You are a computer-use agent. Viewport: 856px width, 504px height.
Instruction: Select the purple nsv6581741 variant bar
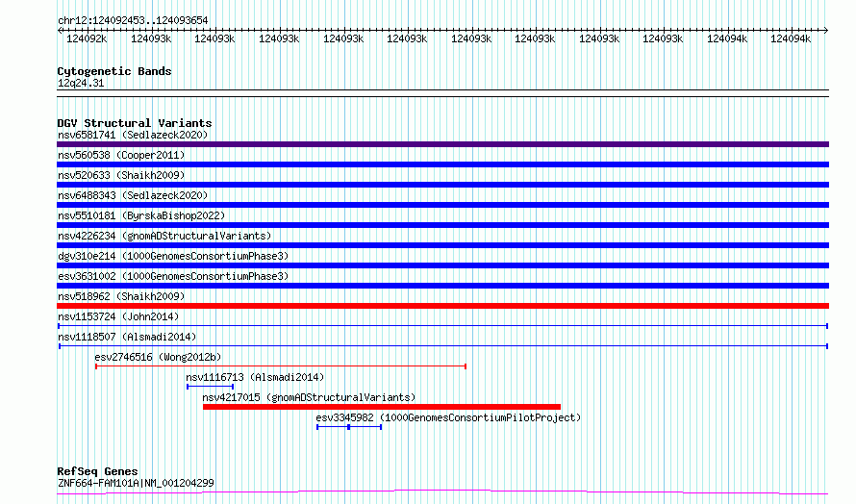pos(442,144)
